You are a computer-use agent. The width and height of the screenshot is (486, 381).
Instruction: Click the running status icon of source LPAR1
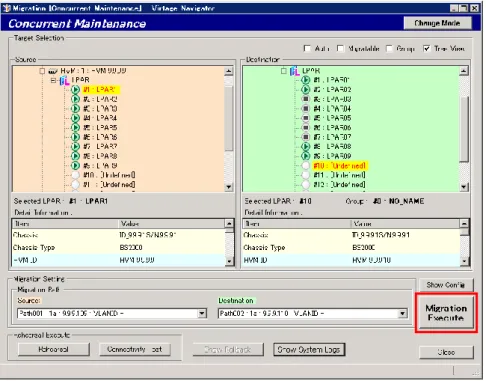click(76, 89)
